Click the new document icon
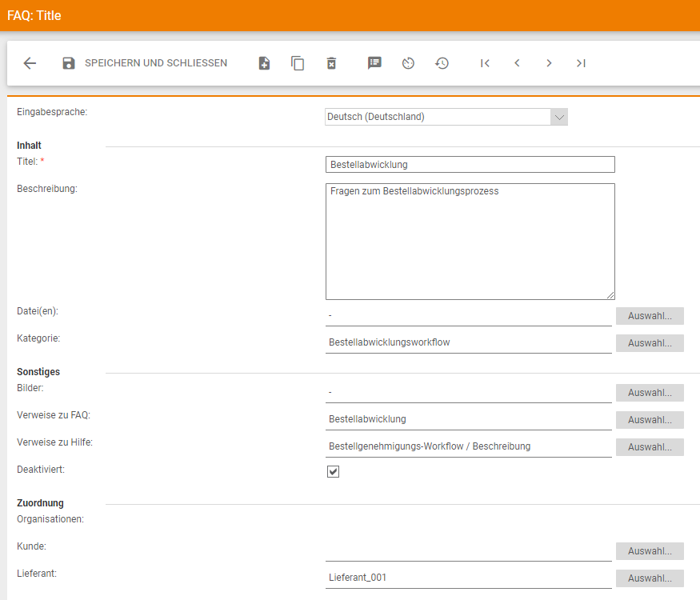700x600 pixels. (x=264, y=63)
